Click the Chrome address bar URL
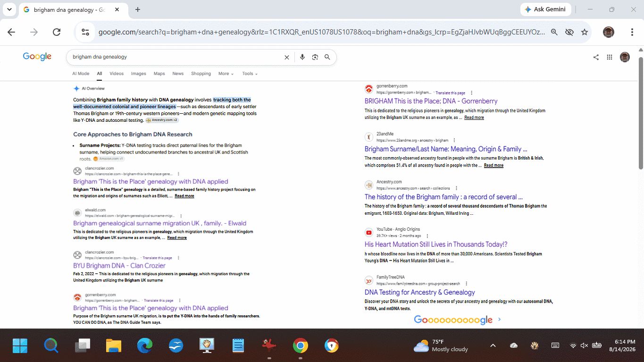This screenshot has height=362, width=644. click(322, 32)
